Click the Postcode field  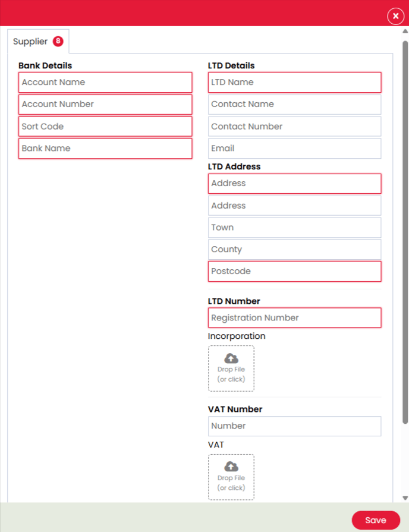coord(294,272)
